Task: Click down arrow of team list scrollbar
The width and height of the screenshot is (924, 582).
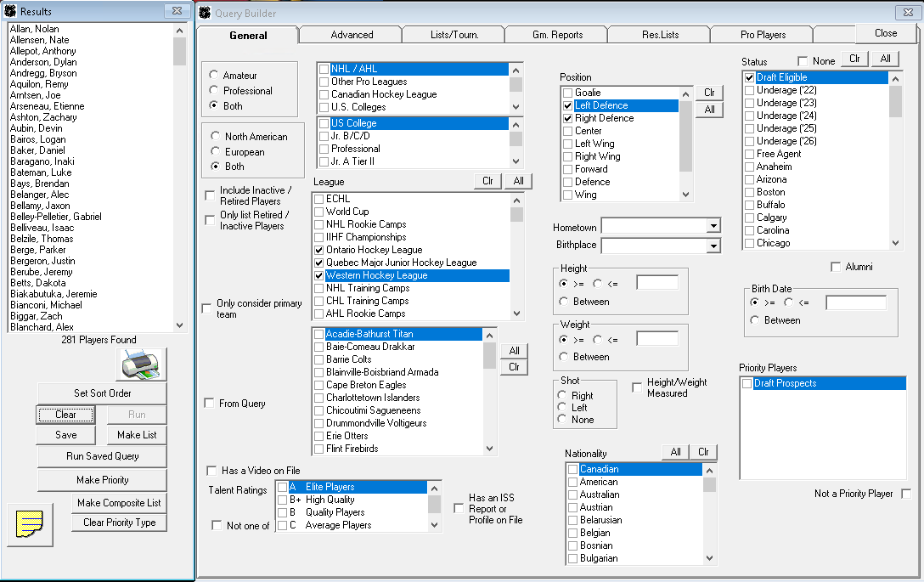Action: click(x=489, y=448)
